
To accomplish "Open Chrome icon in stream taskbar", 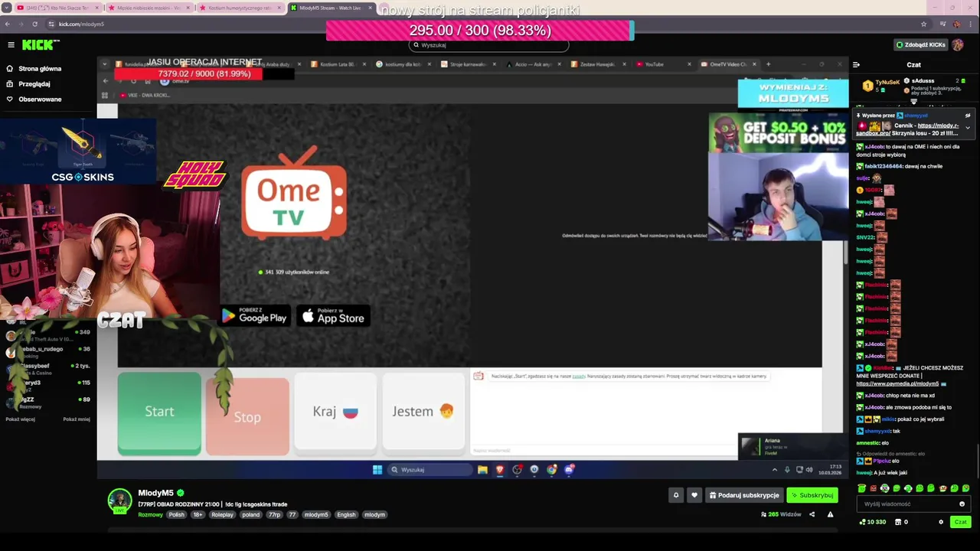I will coord(551,469).
